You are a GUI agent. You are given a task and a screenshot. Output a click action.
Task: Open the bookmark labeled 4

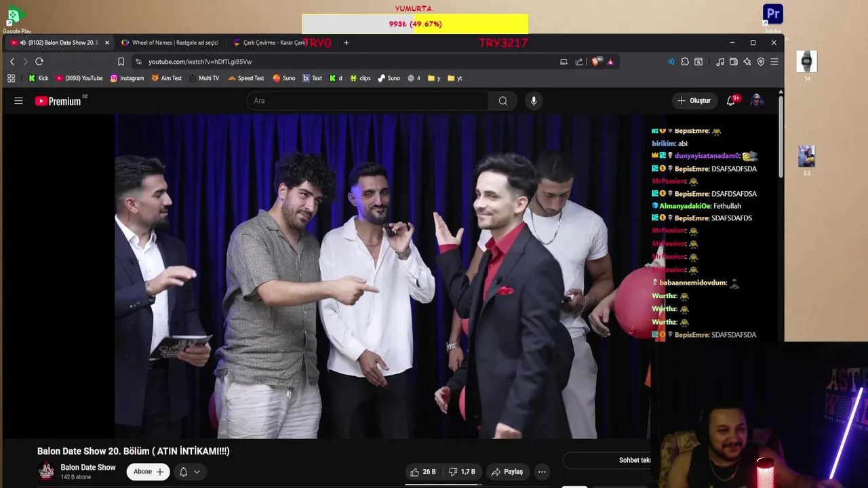click(414, 78)
